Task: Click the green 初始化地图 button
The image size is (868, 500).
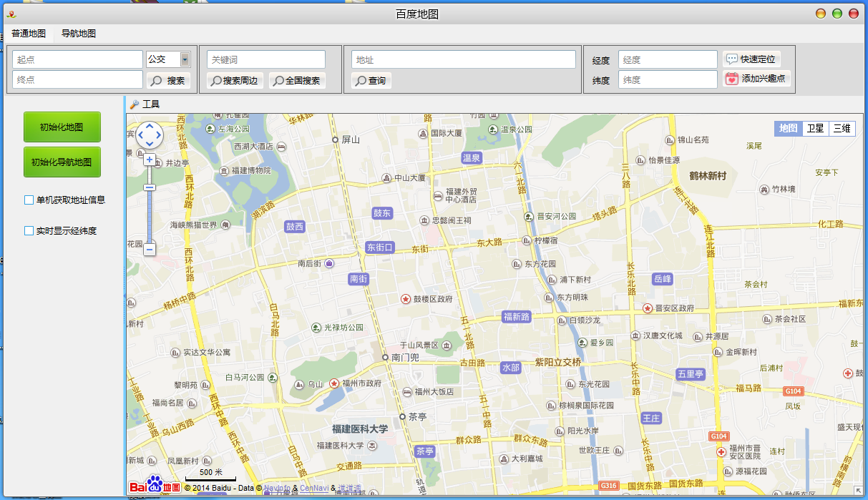Action: 62,127
